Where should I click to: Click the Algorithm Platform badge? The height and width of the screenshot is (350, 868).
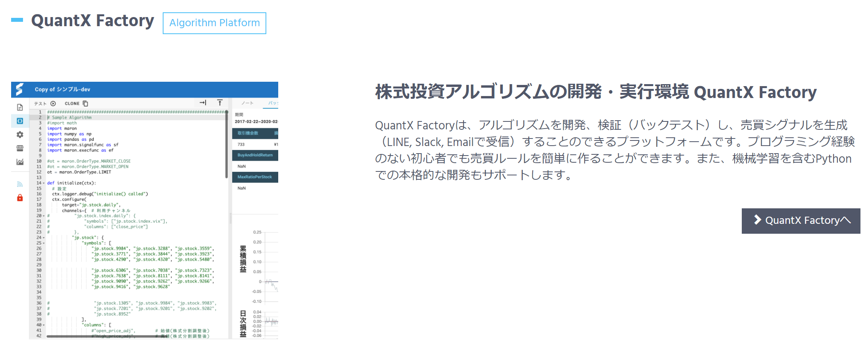[214, 23]
